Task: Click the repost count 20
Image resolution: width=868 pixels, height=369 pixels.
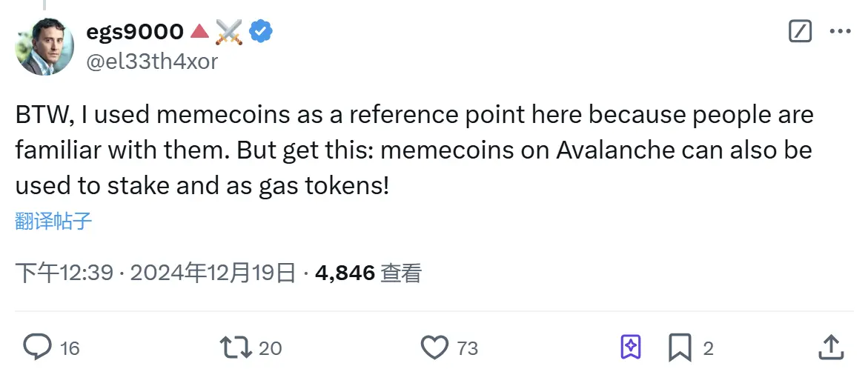Action: click(x=271, y=348)
